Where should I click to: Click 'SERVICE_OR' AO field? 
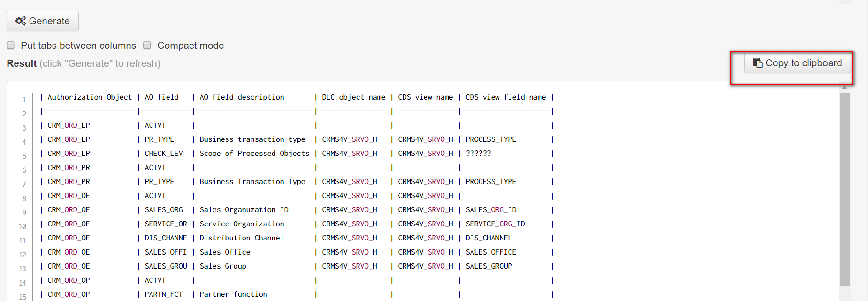pyautogui.click(x=166, y=224)
